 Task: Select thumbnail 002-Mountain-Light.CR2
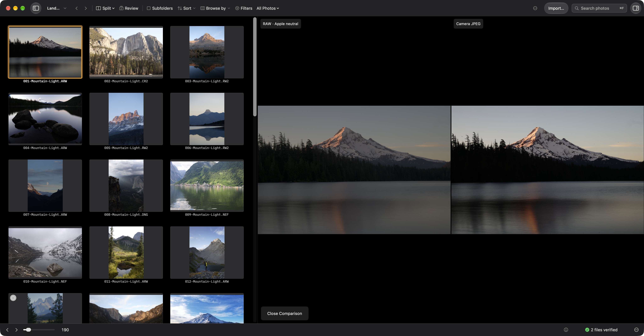tap(126, 52)
